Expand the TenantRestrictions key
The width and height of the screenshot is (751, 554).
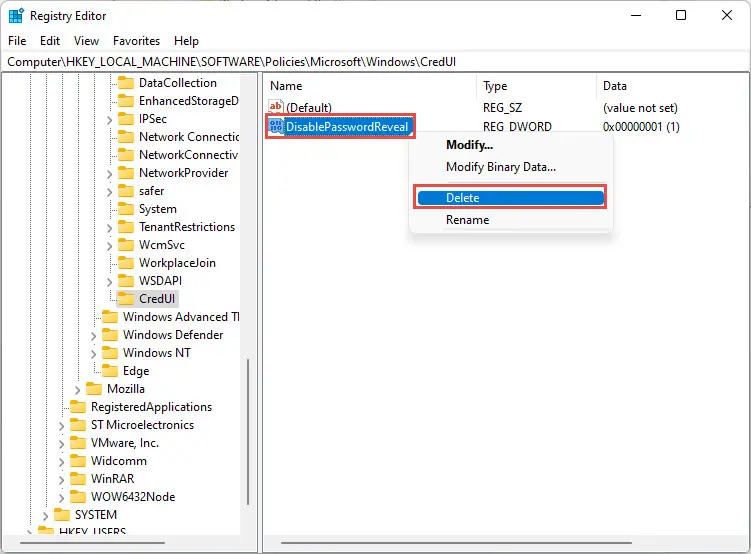point(109,228)
